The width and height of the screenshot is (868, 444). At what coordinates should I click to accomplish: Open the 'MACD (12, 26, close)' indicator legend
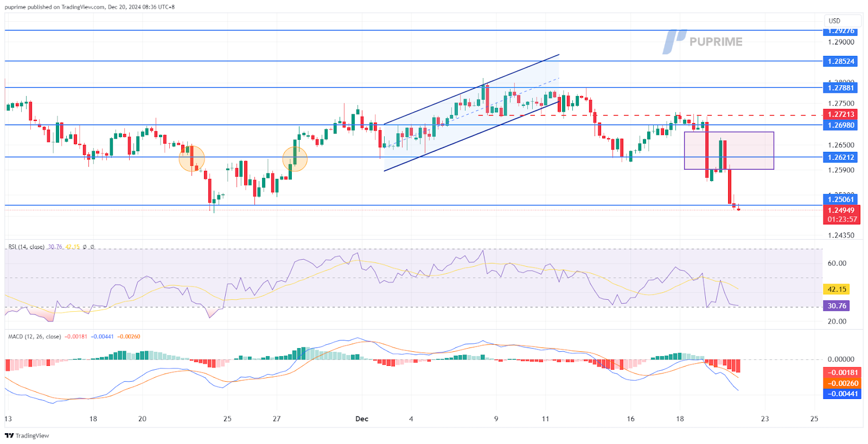(x=34, y=337)
